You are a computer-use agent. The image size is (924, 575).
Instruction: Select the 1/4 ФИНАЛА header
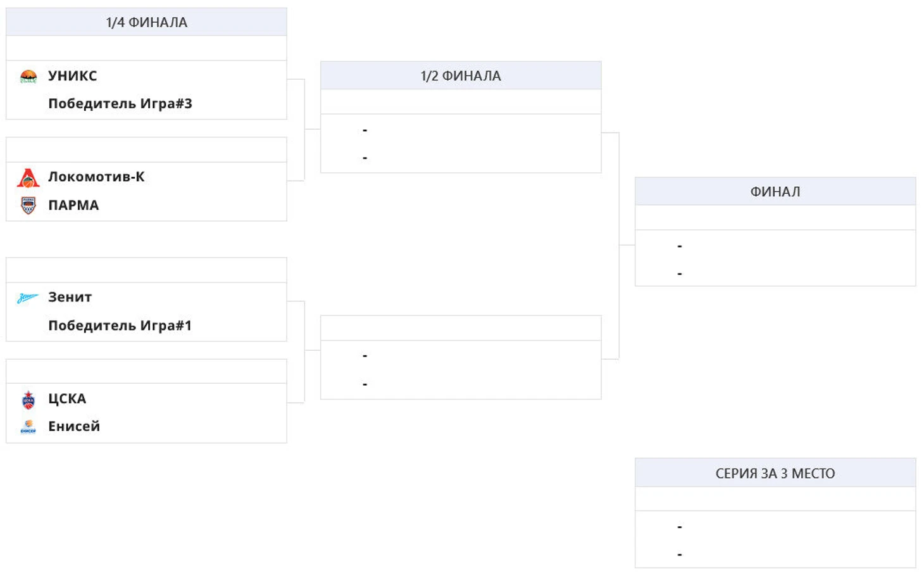coord(146,22)
